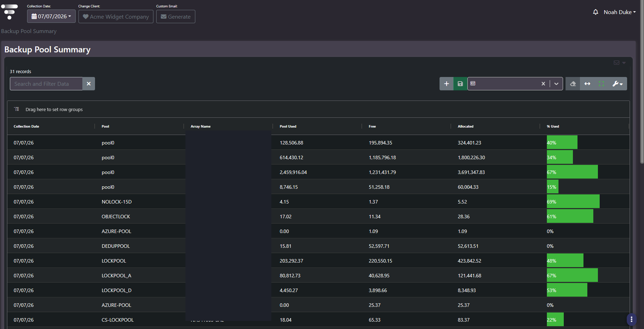644x329 pixels.
Task: Click the Free value 52,597.71
Action: click(379, 246)
